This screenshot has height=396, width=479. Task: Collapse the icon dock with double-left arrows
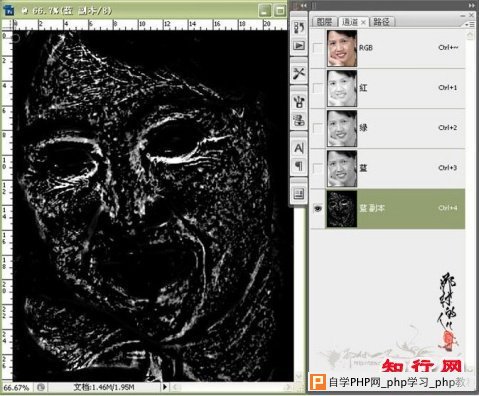(x=303, y=5)
